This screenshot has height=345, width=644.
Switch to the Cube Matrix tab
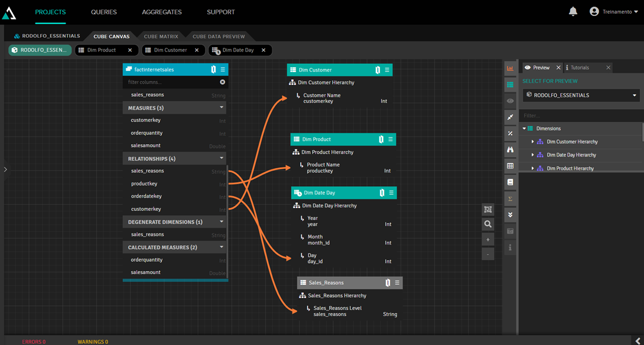[x=161, y=37]
